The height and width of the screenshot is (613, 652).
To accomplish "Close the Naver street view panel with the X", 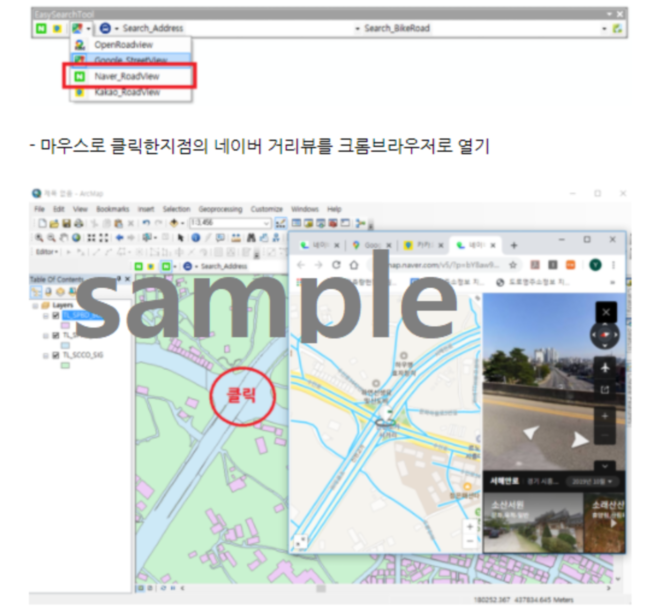I will click(606, 312).
